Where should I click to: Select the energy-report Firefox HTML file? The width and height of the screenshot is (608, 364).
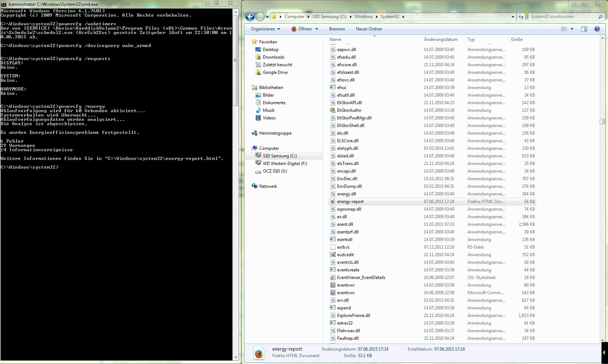pos(350,202)
